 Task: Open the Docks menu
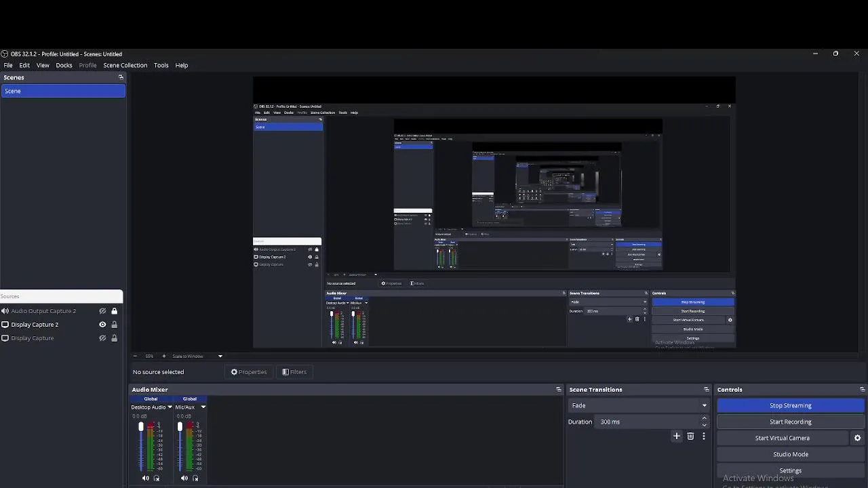(x=64, y=65)
